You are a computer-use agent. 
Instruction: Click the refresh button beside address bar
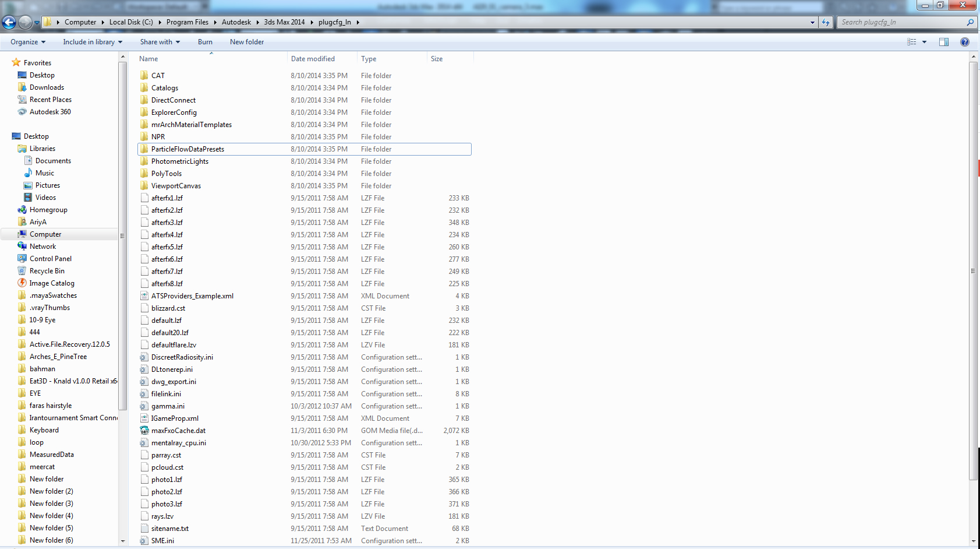(x=826, y=22)
